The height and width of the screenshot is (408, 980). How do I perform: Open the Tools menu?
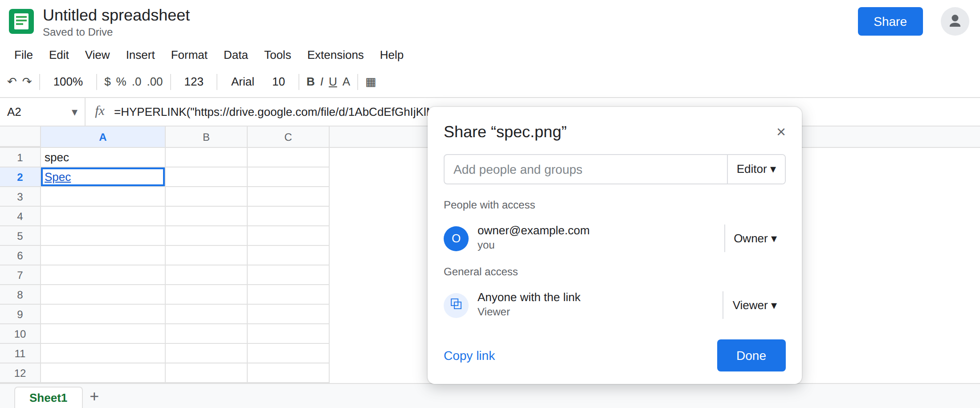[278, 55]
